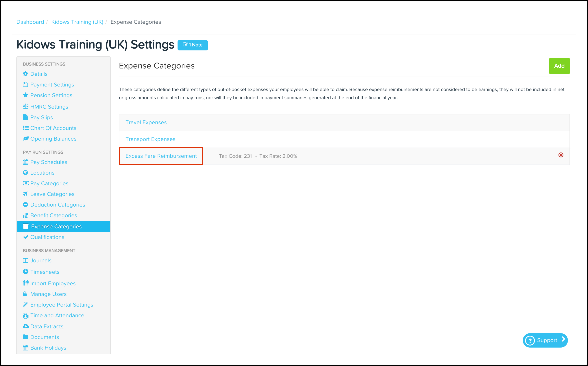Screen dimensions: 588x366
Task: Open the Employee Portal Settings link
Action: click(x=62, y=305)
